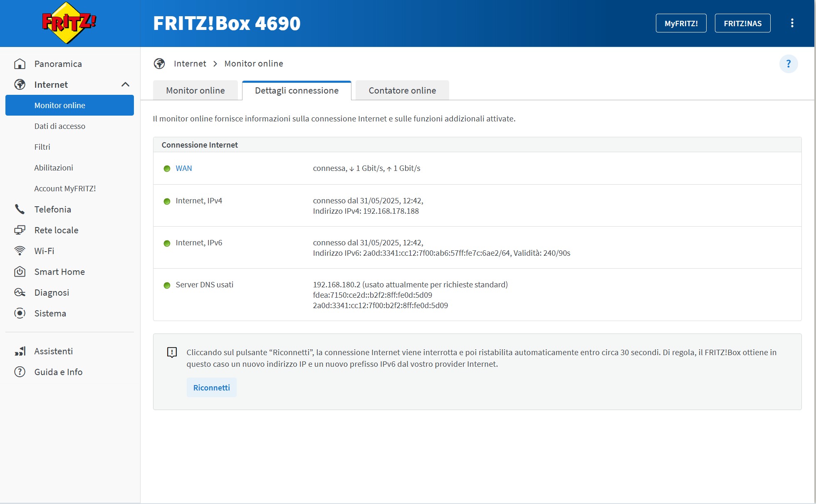Open Telefonia in the sidebar
816x504 pixels.
[x=52, y=209]
